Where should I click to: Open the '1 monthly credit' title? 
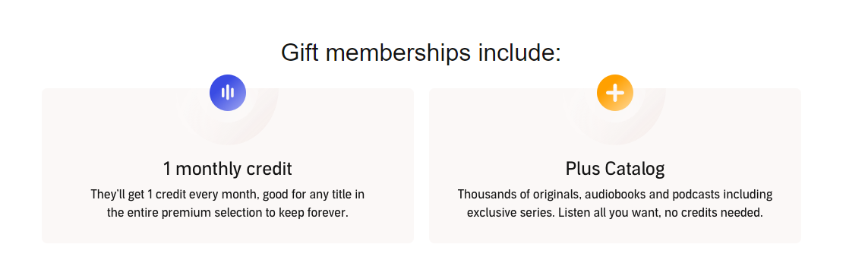228,169
